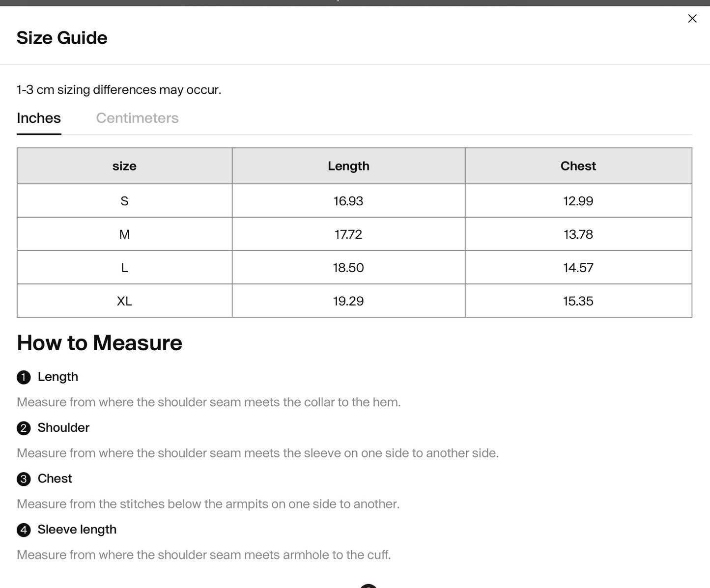Click the 18.50 length value
Image resolution: width=710 pixels, height=588 pixels.
click(x=348, y=268)
